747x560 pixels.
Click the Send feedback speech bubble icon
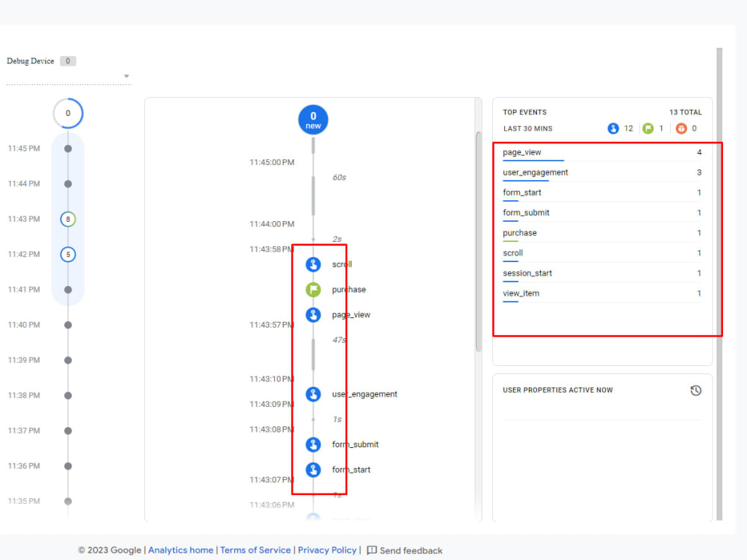[371, 550]
